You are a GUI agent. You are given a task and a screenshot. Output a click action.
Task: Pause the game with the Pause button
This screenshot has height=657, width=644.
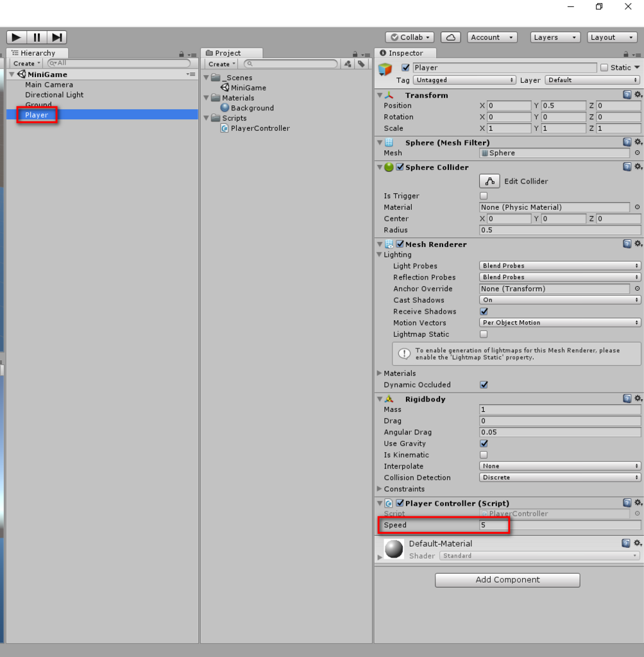[x=37, y=37]
